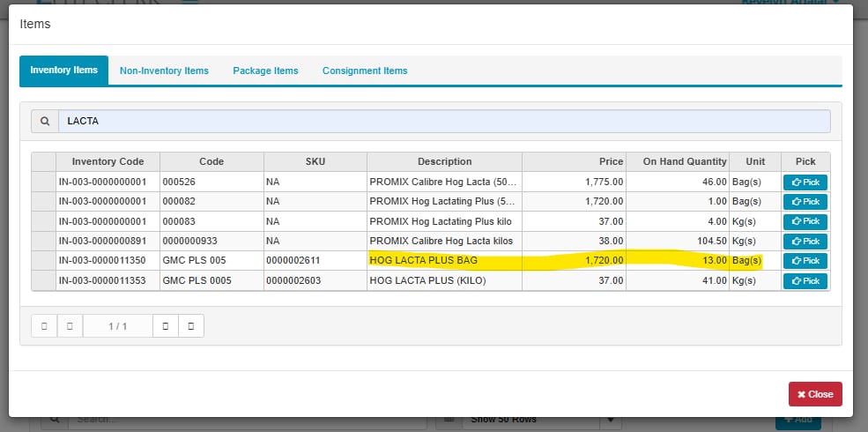This screenshot has height=432, width=868.
Task: Go to the previous page of results
Action: tap(70, 326)
